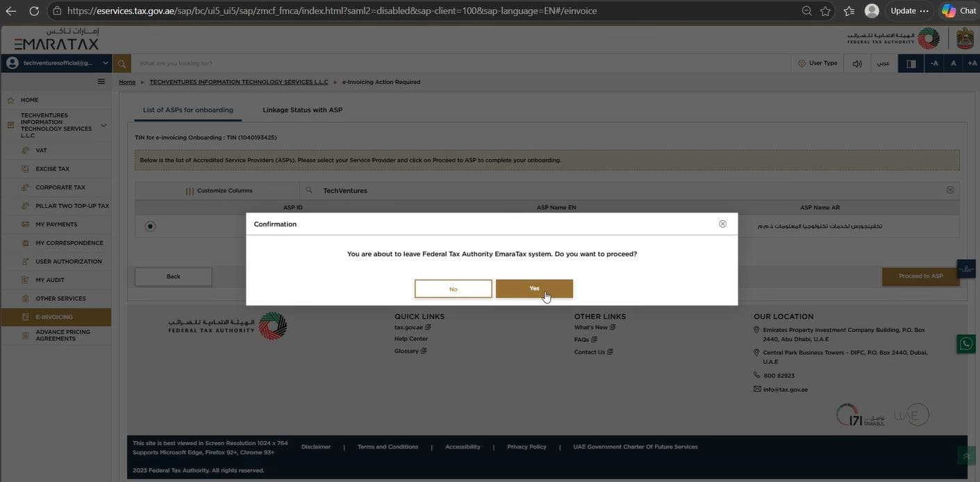Viewport: 980px width, 482px height.
Task: Open E-INVOICING in the sidebar
Action: coord(56,317)
